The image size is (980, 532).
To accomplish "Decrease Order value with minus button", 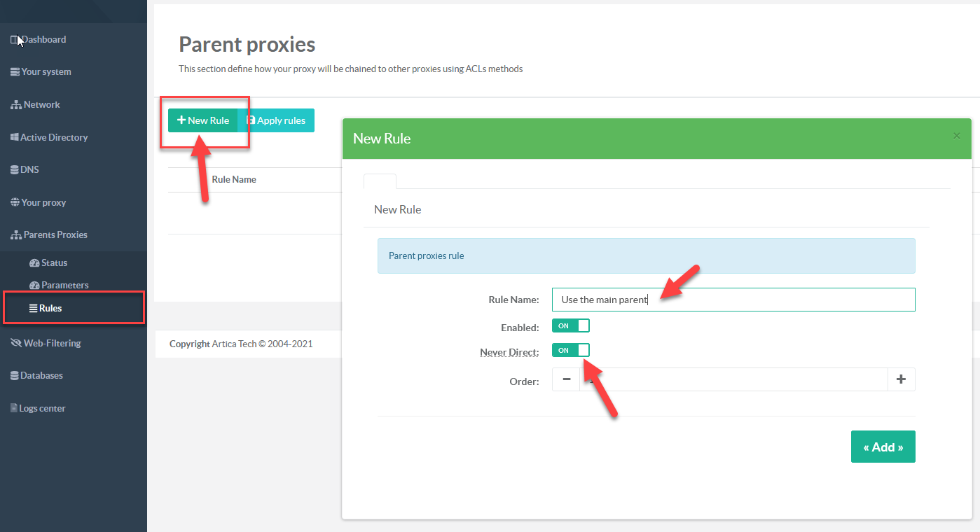I will 566,379.
